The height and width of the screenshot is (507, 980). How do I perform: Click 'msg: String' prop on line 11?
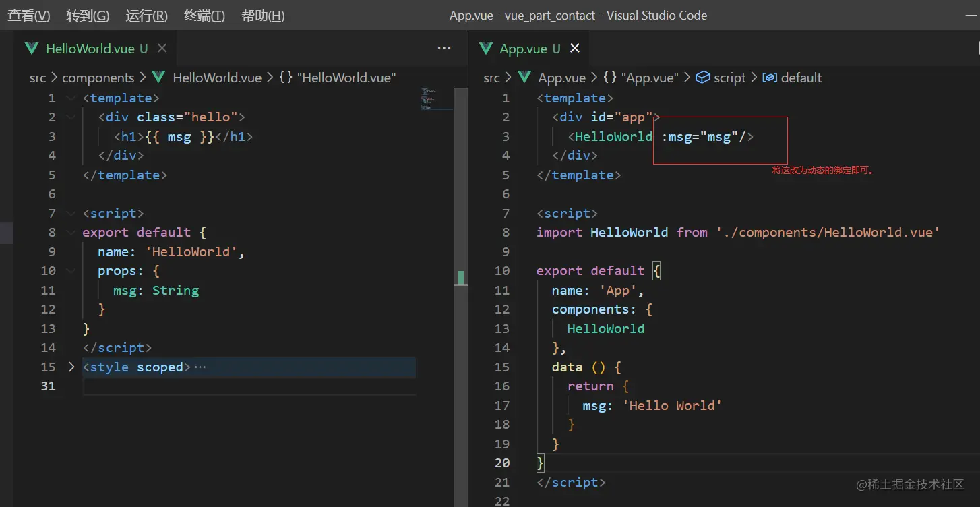[x=156, y=291]
